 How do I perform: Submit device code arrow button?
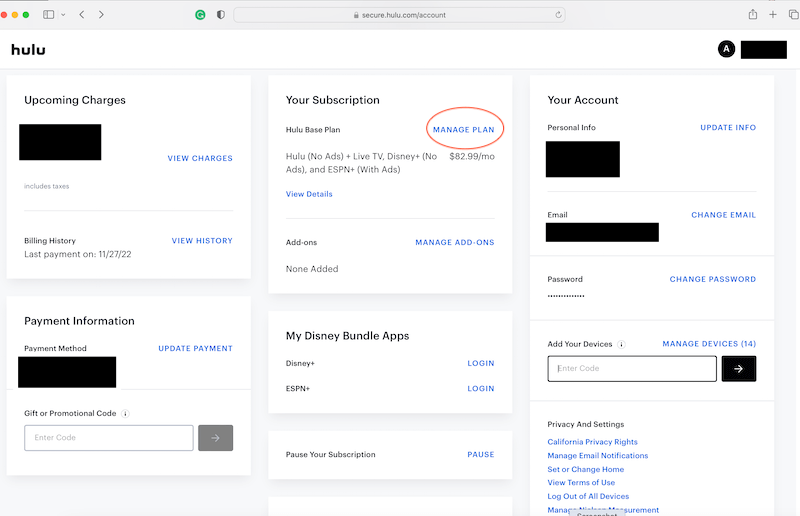(x=739, y=368)
